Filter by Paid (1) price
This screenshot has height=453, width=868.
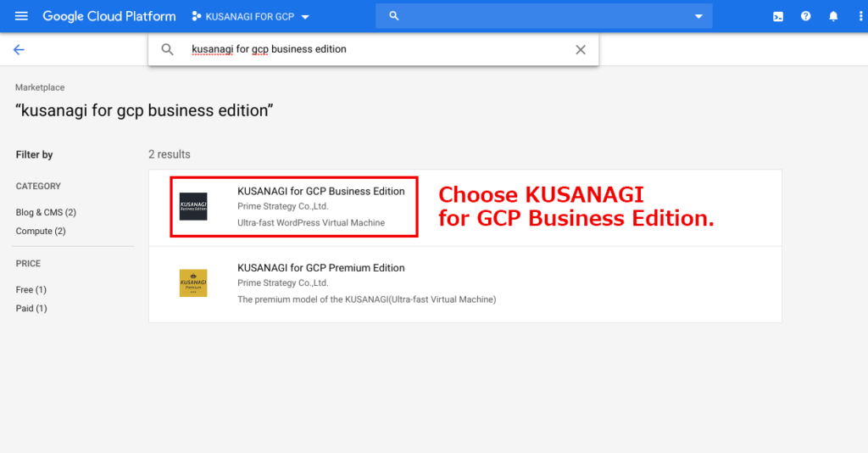31,309
